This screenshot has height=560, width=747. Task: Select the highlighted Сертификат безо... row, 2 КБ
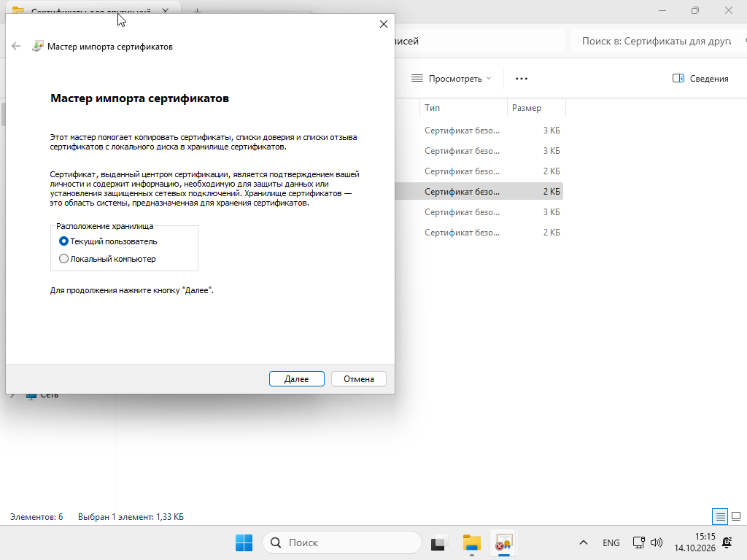coord(479,192)
